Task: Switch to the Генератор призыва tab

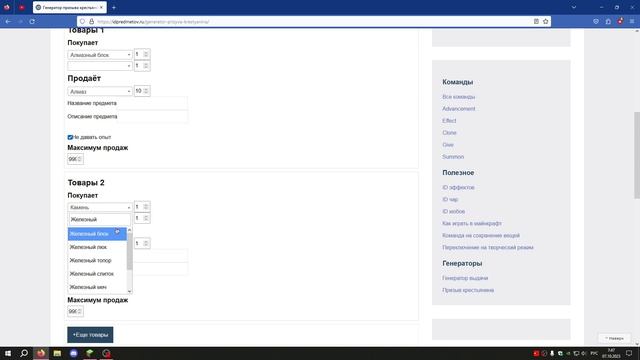Action: [70, 7]
